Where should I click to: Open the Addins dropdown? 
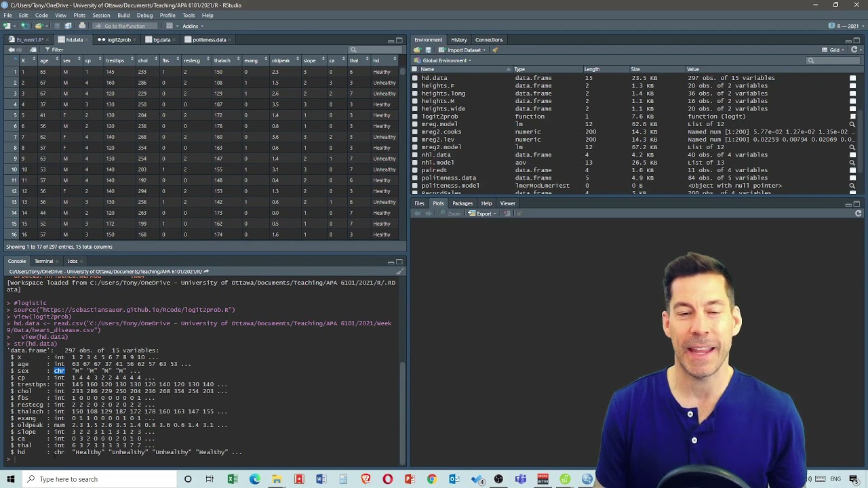click(192, 26)
